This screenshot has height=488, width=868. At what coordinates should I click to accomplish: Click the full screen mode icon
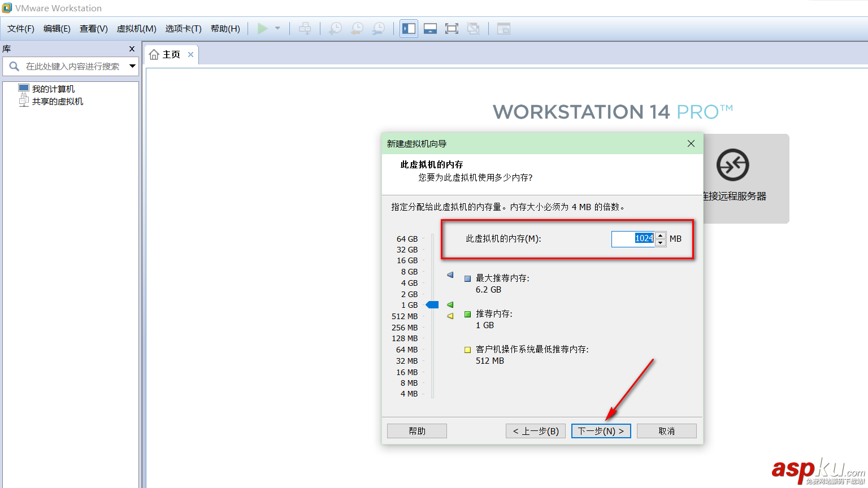click(x=452, y=28)
